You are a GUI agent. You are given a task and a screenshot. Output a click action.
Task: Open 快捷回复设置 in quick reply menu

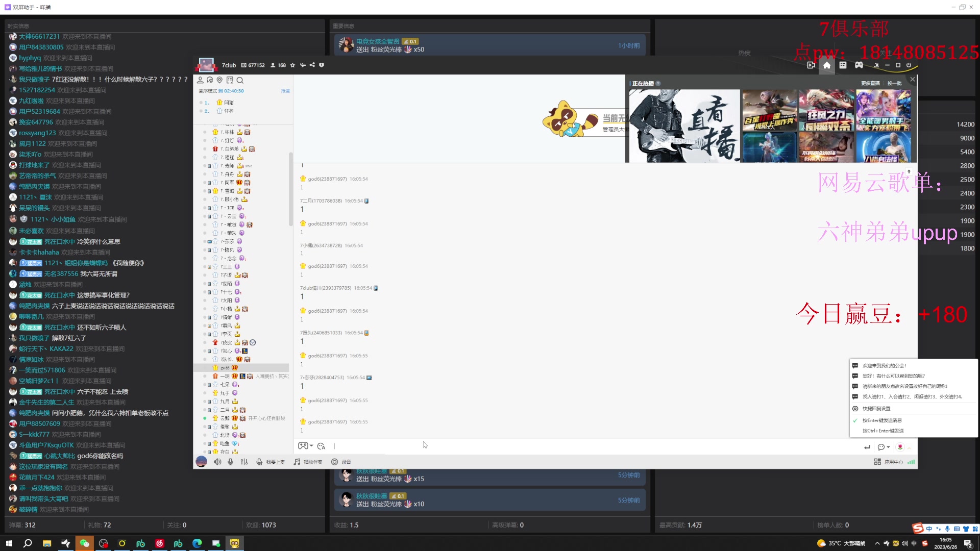(x=876, y=409)
